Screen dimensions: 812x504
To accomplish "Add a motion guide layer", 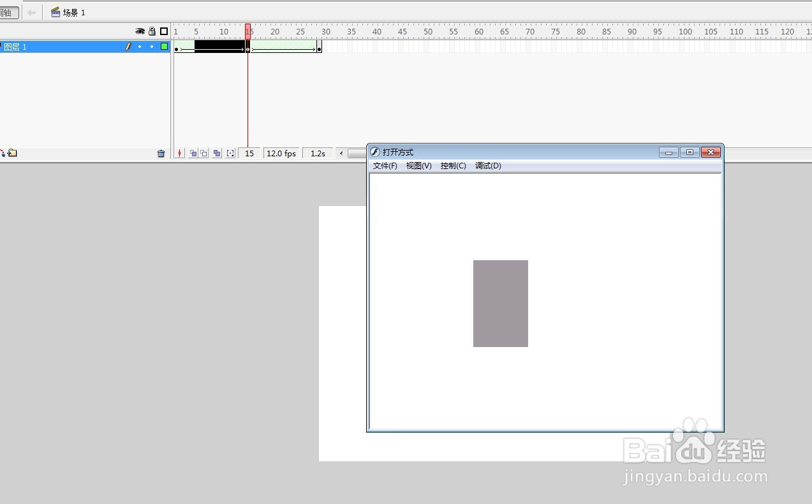I will (2, 153).
